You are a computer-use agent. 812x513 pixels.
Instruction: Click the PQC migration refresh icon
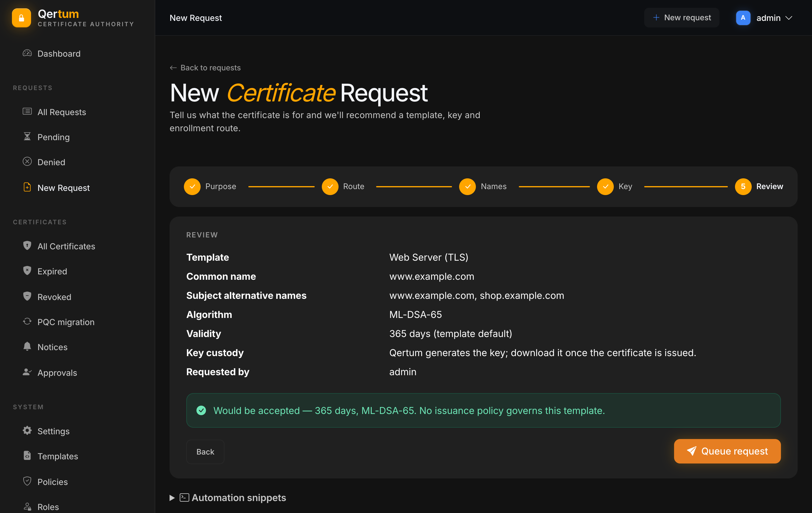coord(27,321)
